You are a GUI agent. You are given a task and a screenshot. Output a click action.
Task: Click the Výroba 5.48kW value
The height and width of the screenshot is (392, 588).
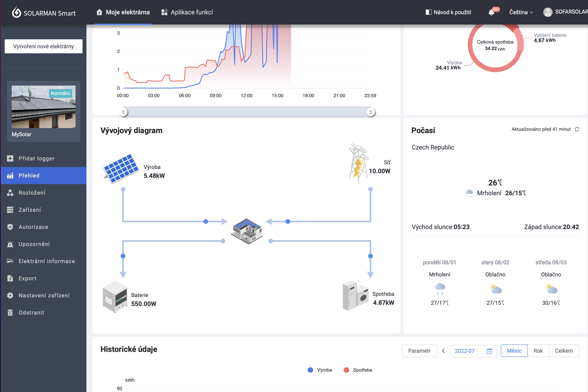[154, 176]
